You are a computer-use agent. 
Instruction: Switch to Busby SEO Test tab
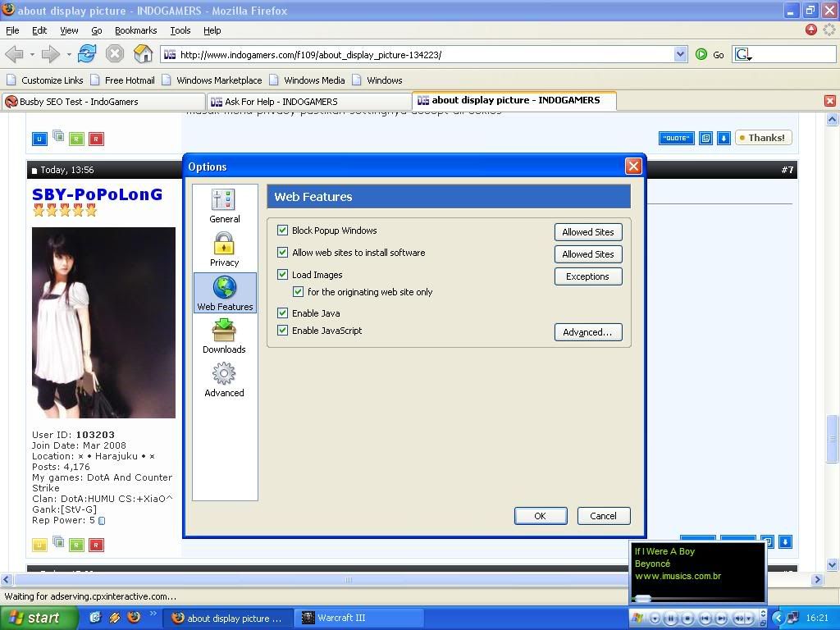[103, 101]
